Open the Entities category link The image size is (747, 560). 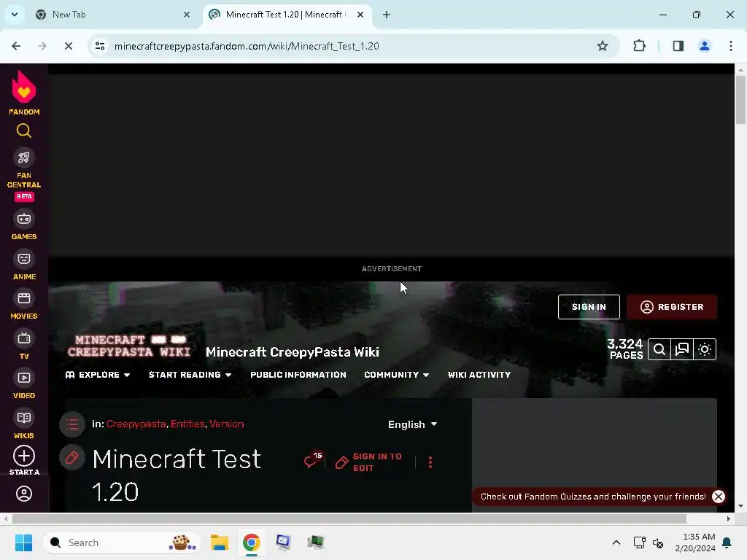[x=187, y=424]
